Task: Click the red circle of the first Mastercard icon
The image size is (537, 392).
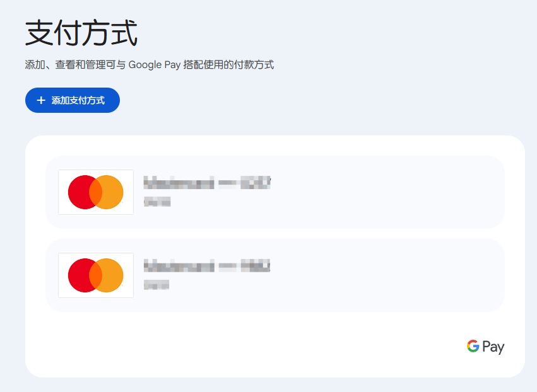Action: (x=80, y=192)
